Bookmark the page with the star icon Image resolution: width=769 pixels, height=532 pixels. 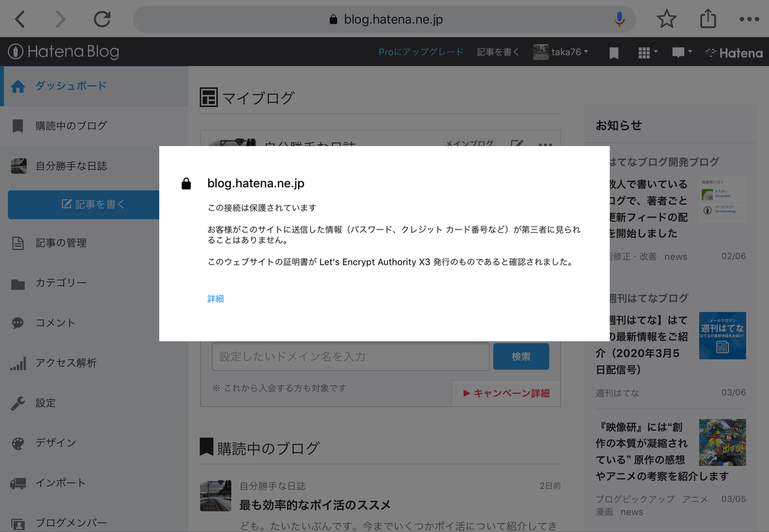point(666,19)
